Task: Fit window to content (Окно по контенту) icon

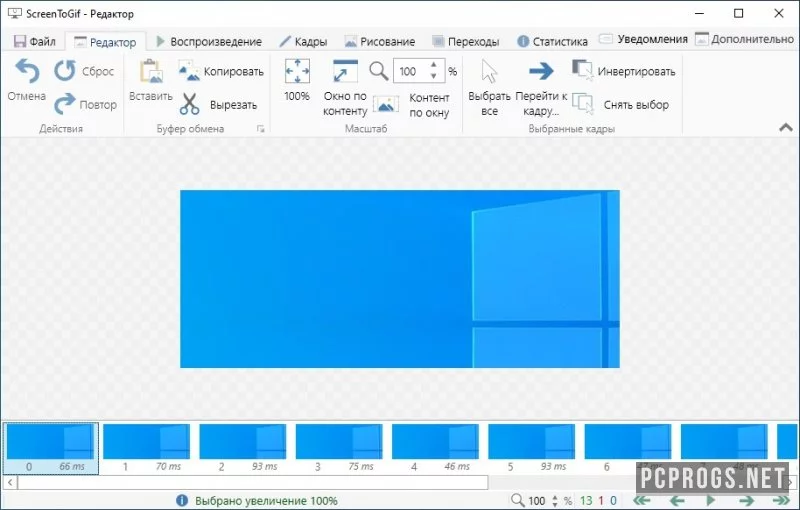Action: 345,71
